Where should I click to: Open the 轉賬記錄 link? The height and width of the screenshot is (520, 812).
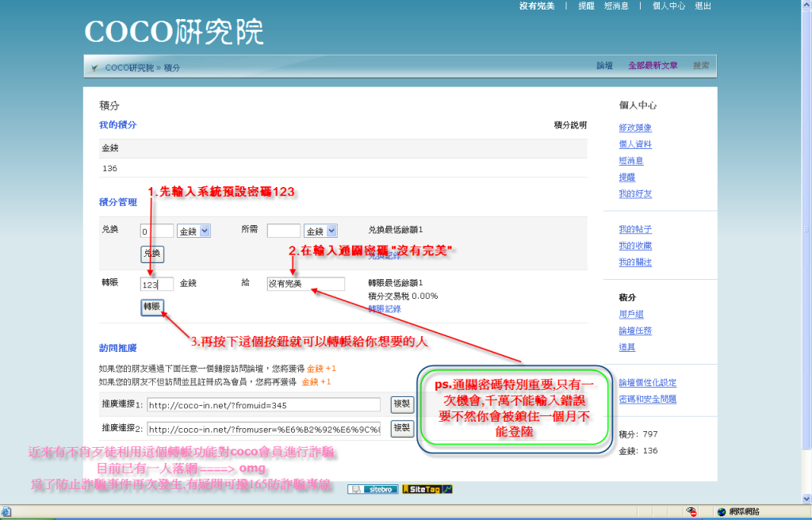tap(385, 309)
